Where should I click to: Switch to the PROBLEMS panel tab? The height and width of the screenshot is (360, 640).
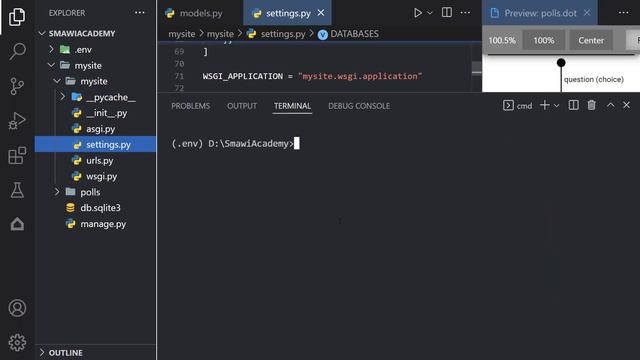(x=191, y=106)
